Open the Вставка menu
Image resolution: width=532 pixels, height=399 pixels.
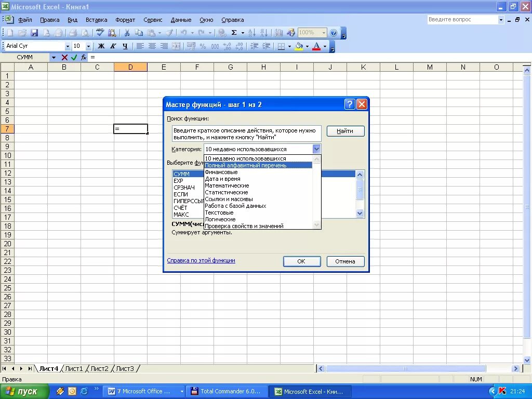coord(96,20)
